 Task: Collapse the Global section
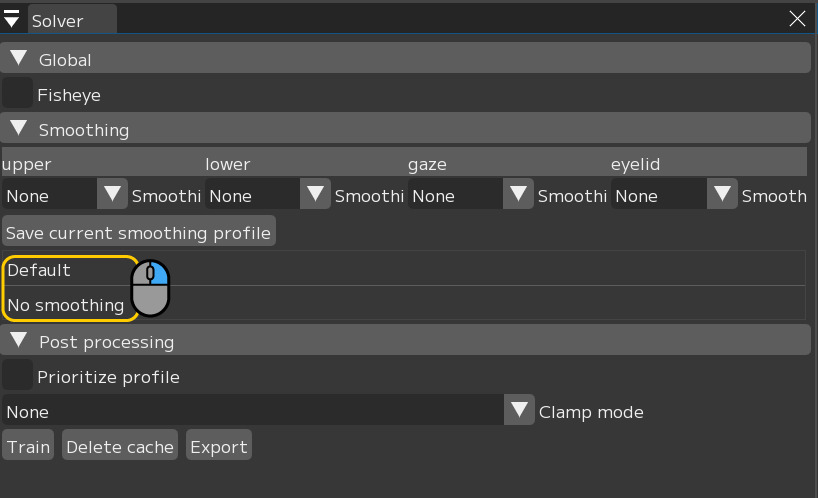[x=18, y=59]
